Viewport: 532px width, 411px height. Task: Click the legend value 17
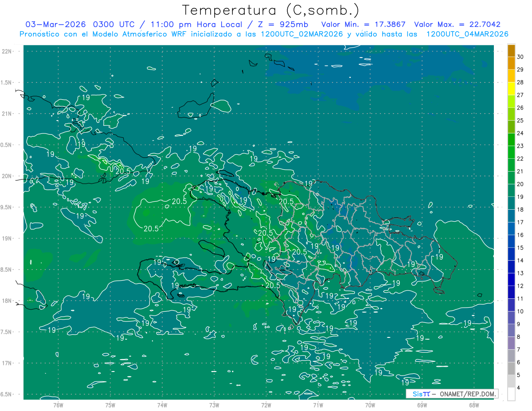point(520,222)
